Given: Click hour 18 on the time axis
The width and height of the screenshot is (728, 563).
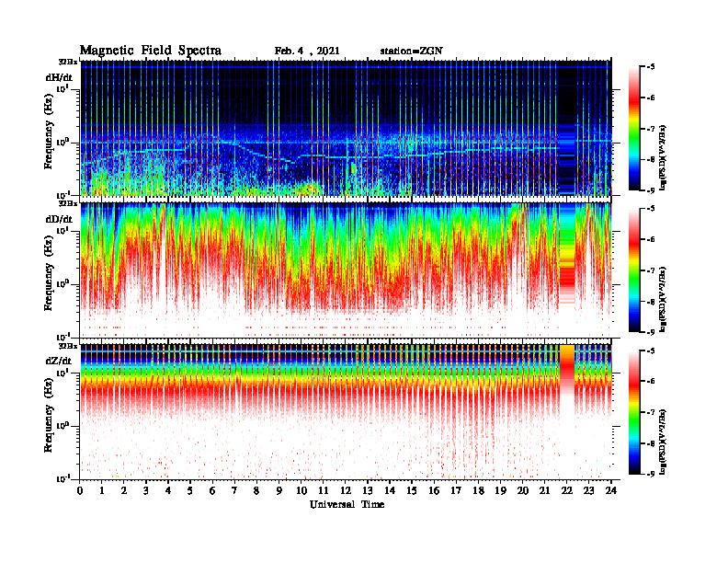Looking at the screenshot, I should [x=478, y=490].
